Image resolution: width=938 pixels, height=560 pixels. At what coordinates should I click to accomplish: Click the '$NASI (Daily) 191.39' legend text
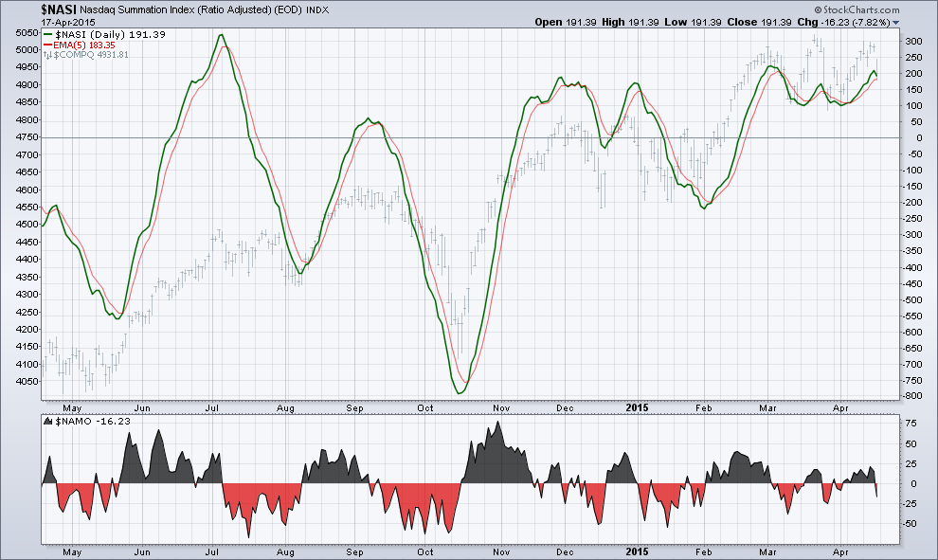click(110, 35)
